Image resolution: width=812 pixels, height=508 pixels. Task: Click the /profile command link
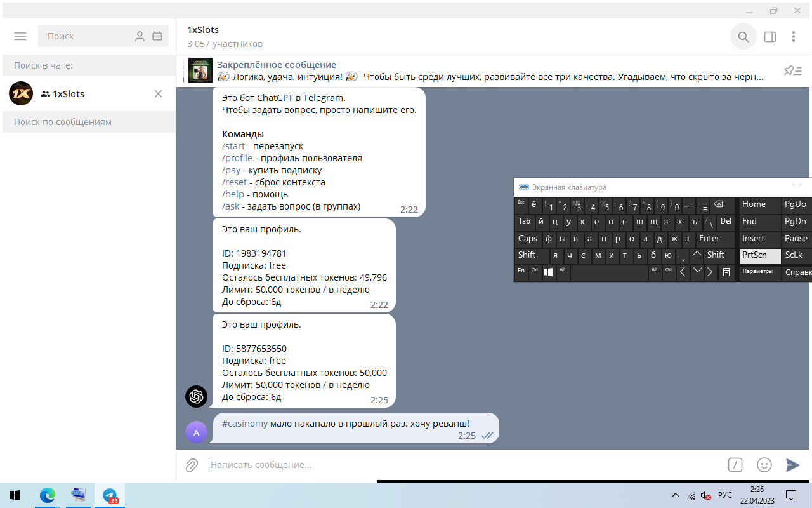pos(237,158)
